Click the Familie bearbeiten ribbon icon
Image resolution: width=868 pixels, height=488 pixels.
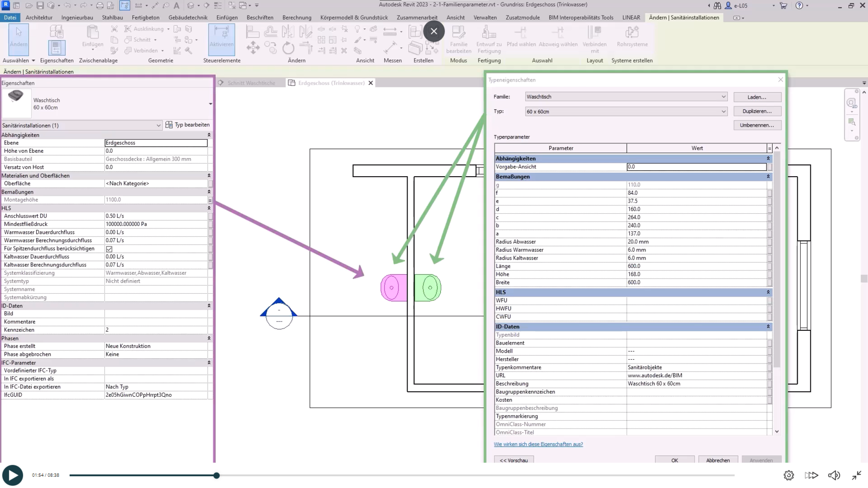coord(458,39)
